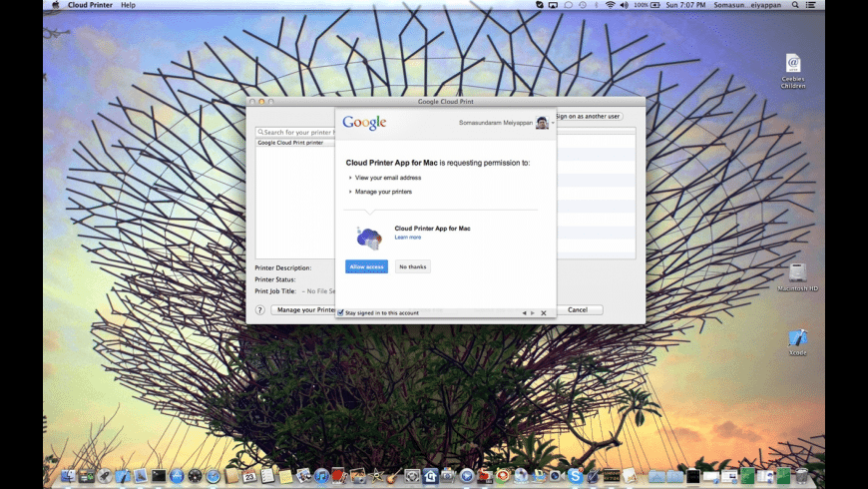Launch Skype from the dock
Viewport: 868px width, 489px height.
click(x=575, y=475)
